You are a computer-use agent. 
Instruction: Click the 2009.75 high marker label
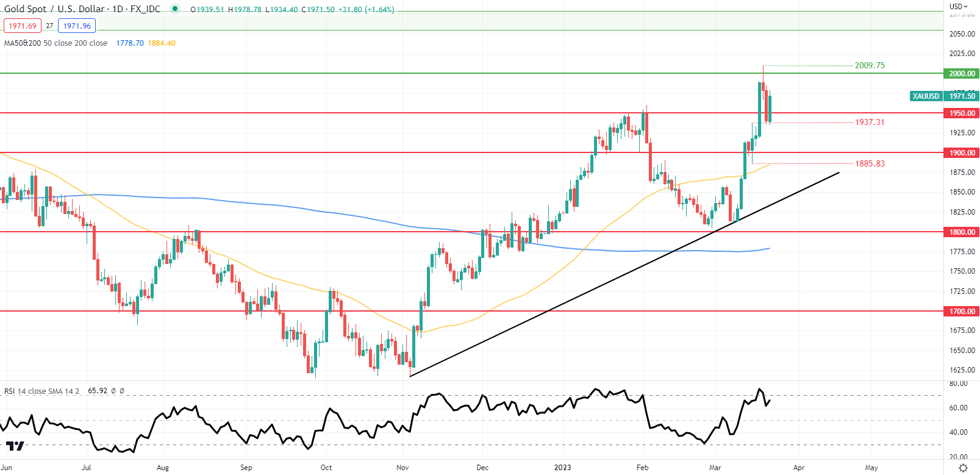click(870, 65)
